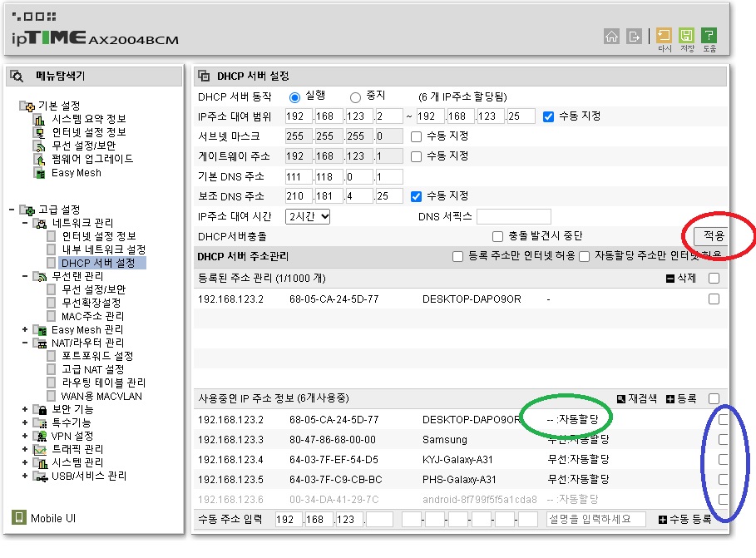Screen dimensions: 756x558
Task: Click the 삭제 delete button
Action: tap(681, 279)
